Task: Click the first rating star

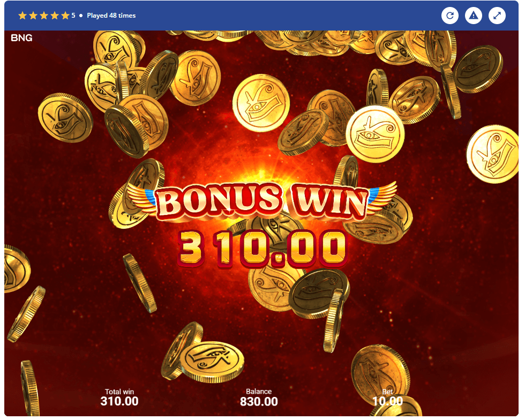Action: point(22,16)
